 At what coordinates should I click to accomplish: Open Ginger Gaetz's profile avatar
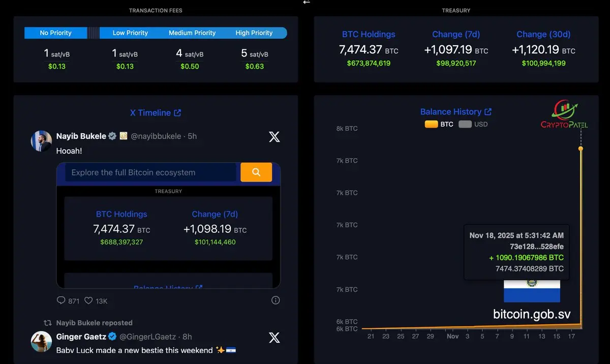click(41, 342)
